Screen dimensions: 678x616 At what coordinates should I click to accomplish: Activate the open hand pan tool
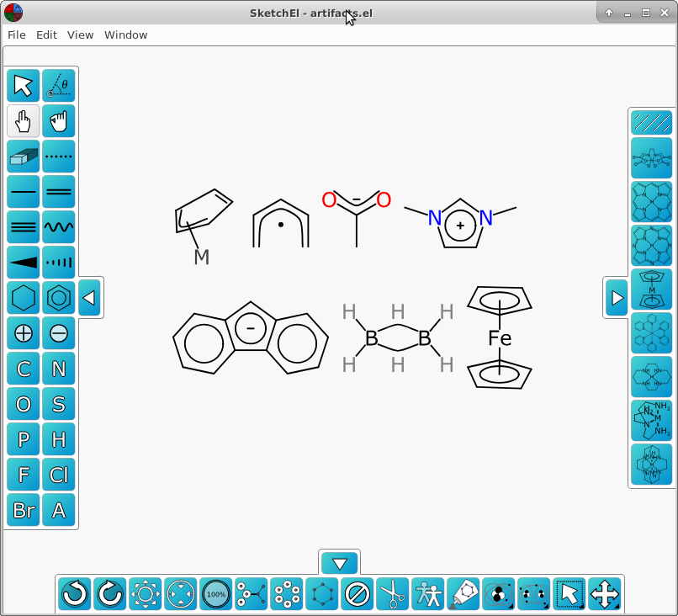[x=59, y=121]
